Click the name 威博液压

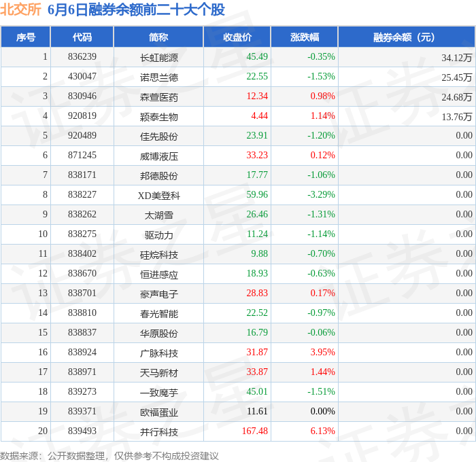coord(158,156)
